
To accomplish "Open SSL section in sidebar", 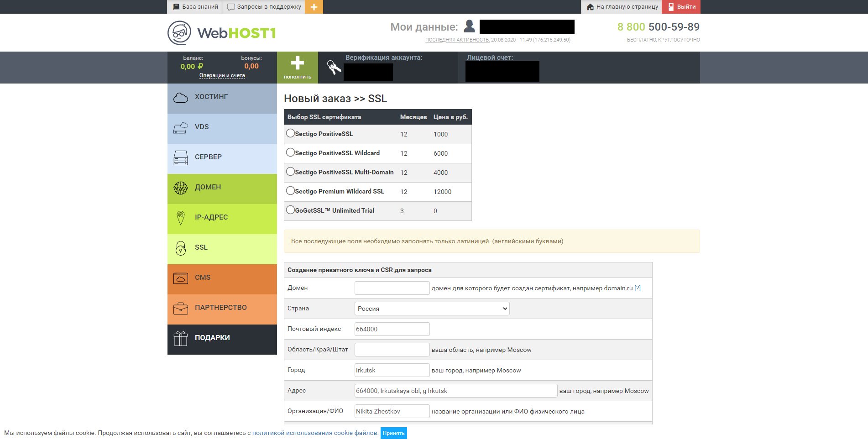I will 222,249.
